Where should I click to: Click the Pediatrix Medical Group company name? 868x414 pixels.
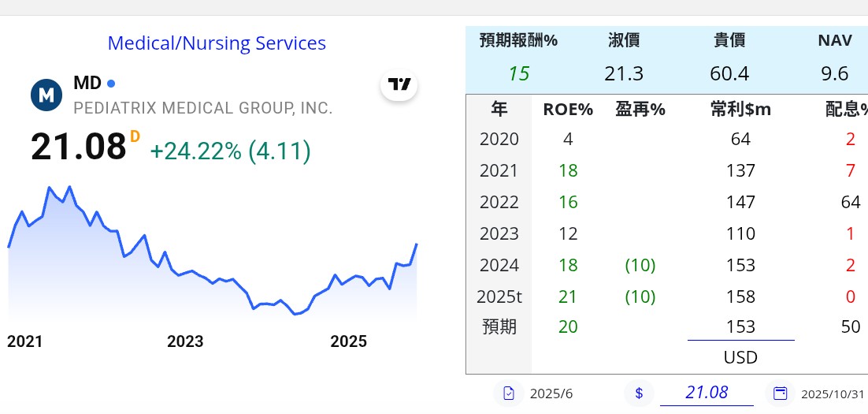[x=203, y=108]
